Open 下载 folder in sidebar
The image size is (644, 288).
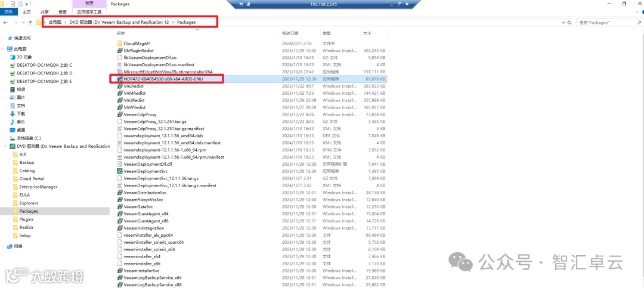[x=21, y=113]
